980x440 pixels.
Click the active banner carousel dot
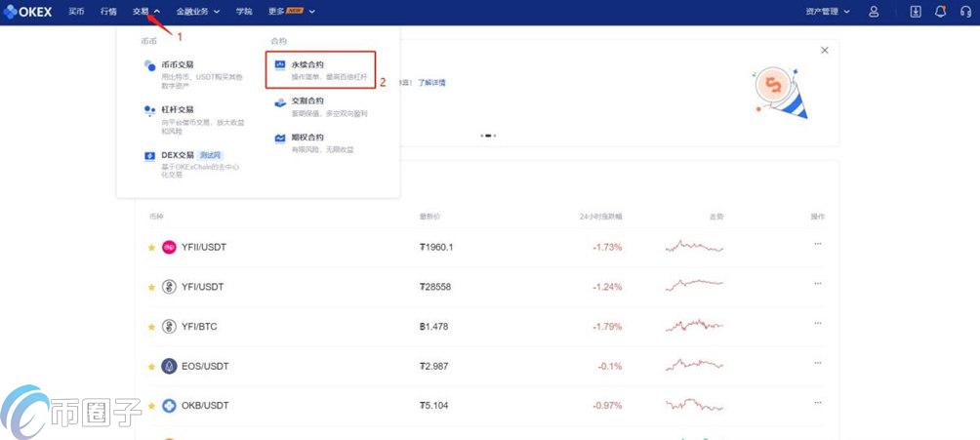[488, 135]
